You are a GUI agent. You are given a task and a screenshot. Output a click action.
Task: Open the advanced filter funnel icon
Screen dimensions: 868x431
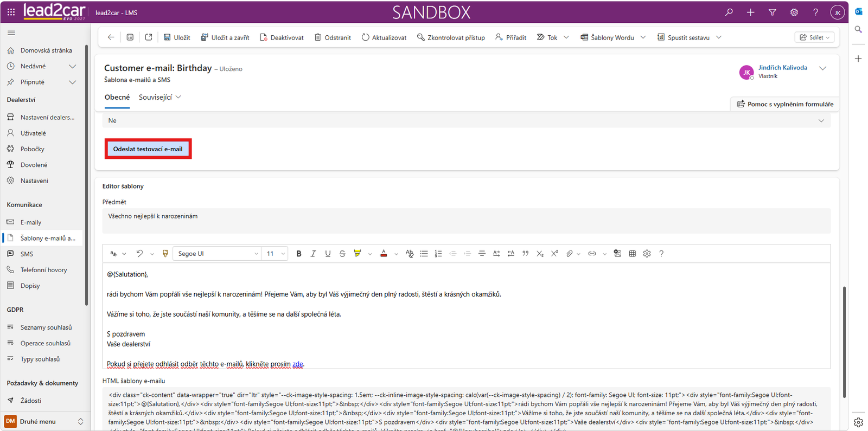point(773,12)
